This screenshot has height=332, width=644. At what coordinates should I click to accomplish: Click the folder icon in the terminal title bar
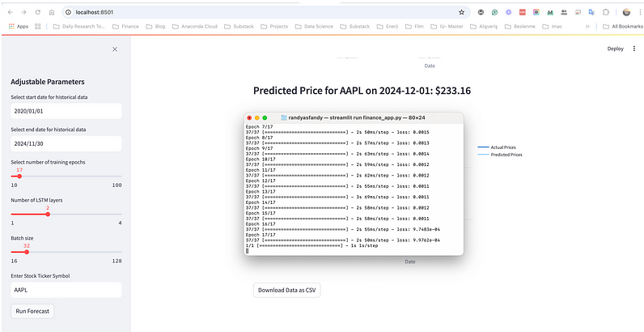pos(284,117)
